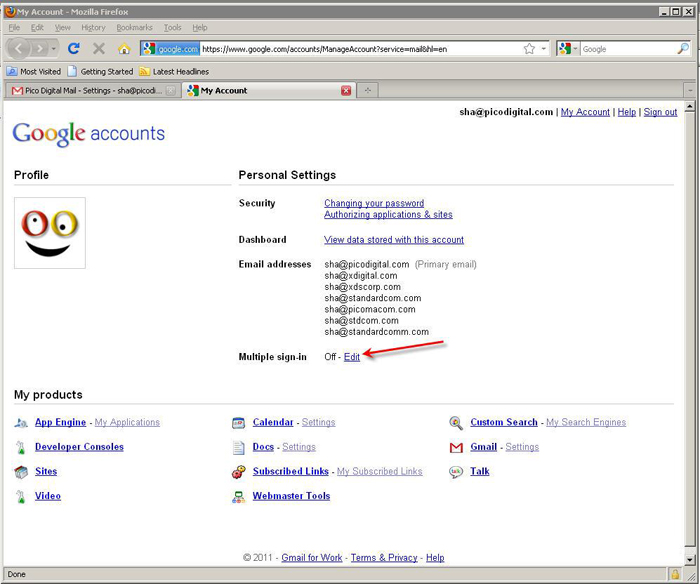Screen dimensions: 700x584
Task: Click the Custom Search magnifier icon
Action: pos(456,422)
